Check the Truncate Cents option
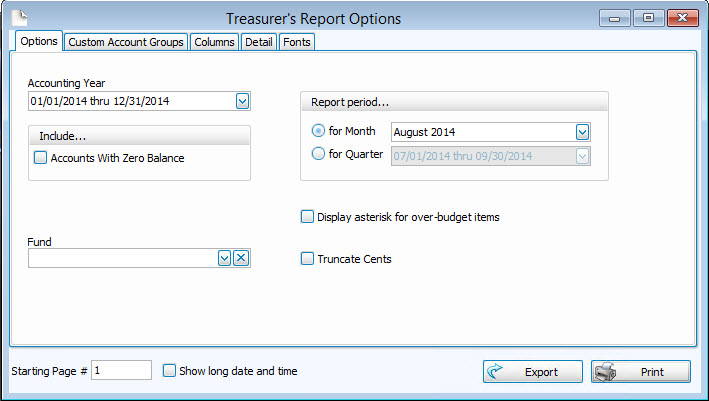The image size is (709, 401). point(308,259)
